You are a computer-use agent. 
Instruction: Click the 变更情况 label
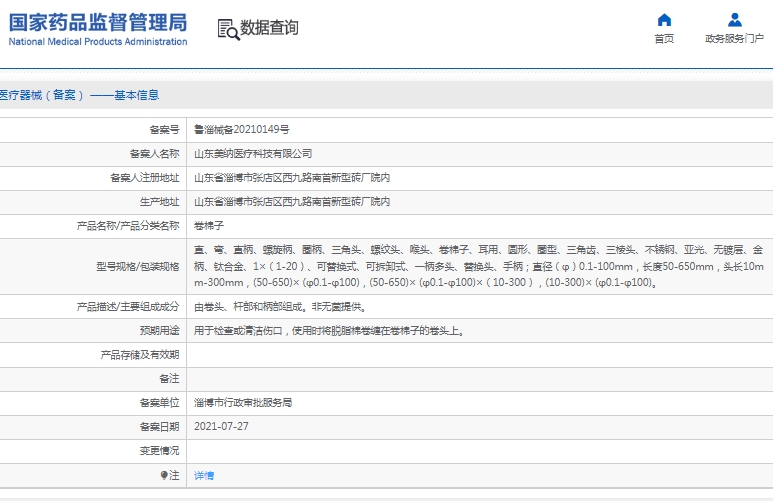coord(160,451)
